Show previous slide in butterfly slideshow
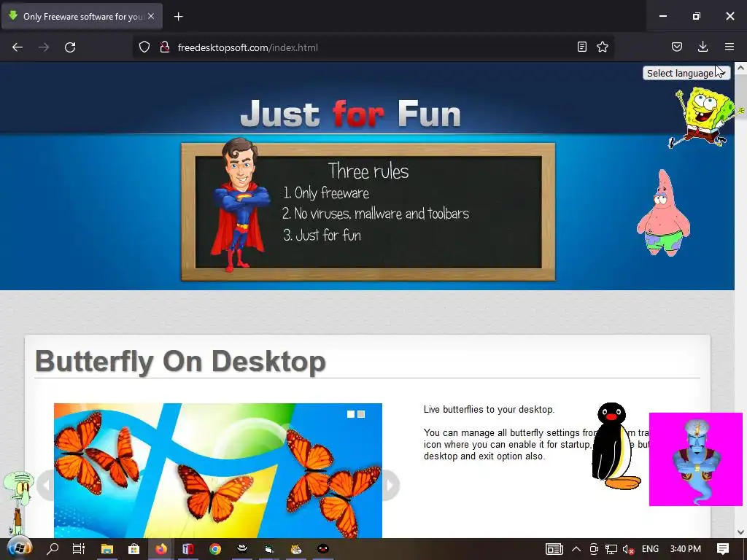 (46, 485)
